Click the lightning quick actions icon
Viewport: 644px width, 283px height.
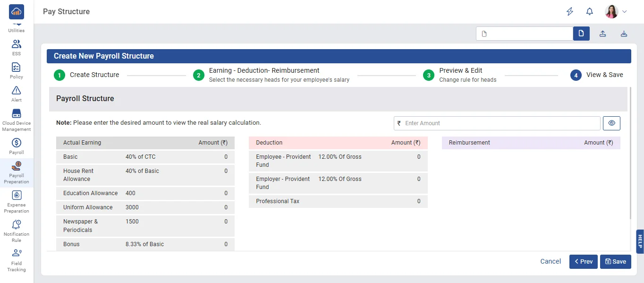(x=570, y=12)
